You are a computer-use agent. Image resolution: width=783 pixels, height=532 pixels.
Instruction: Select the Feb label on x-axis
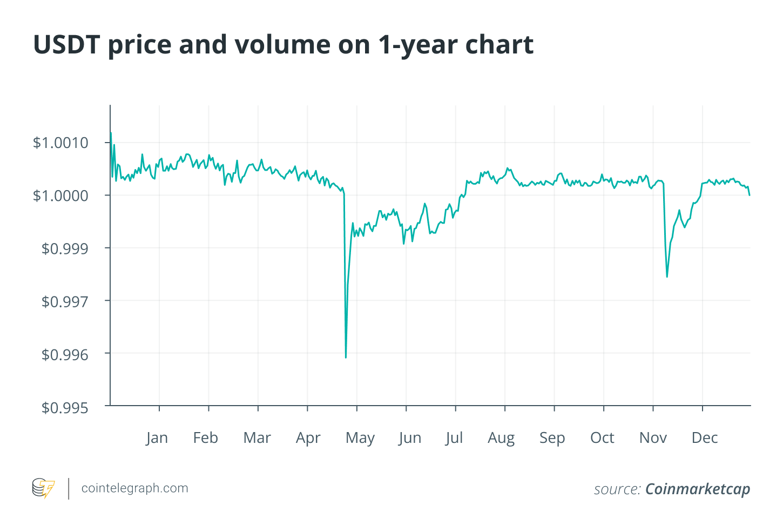click(206, 438)
